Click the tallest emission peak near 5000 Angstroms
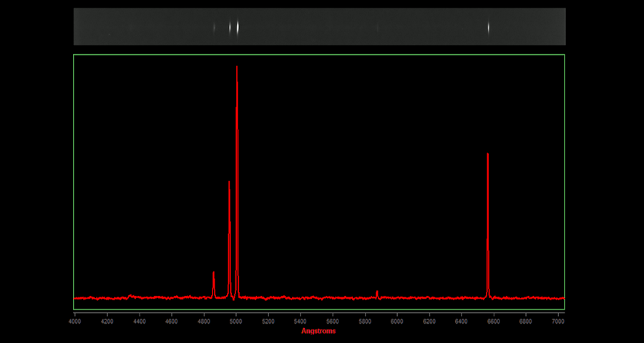This screenshot has height=343, width=644. [x=237, y=68]
